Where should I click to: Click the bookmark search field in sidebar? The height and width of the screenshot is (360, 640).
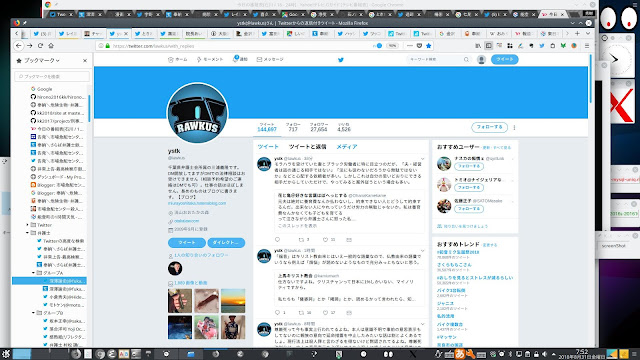52,76
